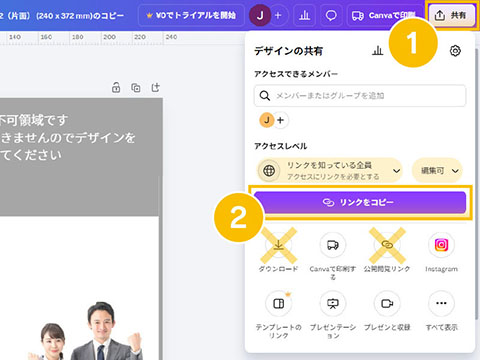The width and height of the screenshot is (480, 360).
Task: Expand the リンクを知っている全員 access dropdown
Action: point(329,171)
